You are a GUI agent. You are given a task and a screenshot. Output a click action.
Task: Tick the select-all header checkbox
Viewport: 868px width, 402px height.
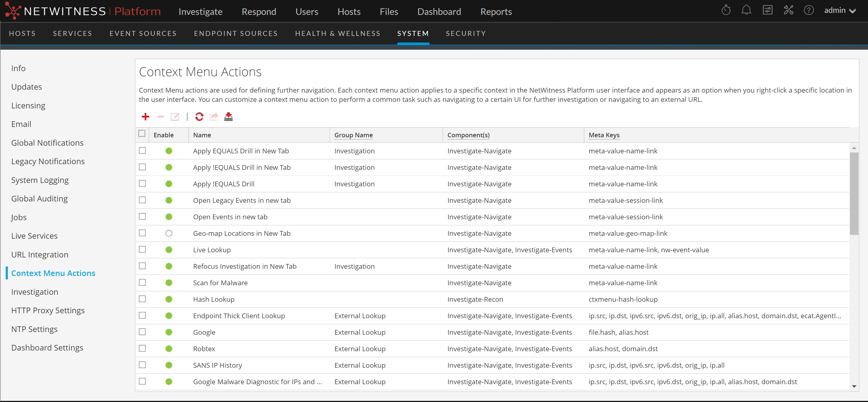click(x=142, y=134)
